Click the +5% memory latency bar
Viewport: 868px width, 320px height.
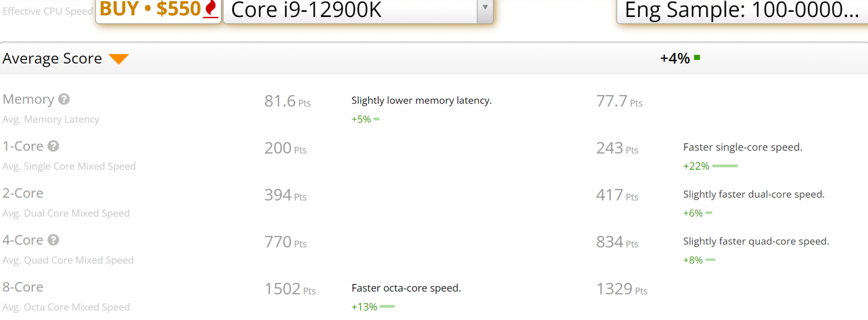tap(376, 119)
